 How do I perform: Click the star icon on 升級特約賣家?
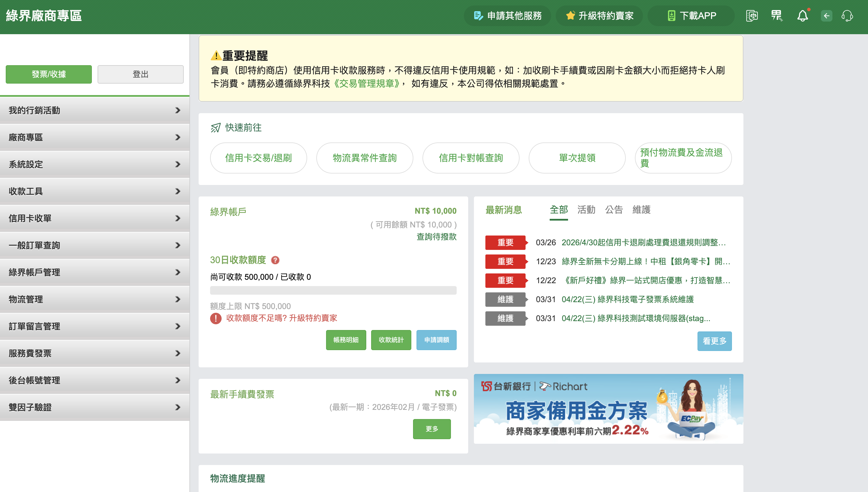point(571,16)
